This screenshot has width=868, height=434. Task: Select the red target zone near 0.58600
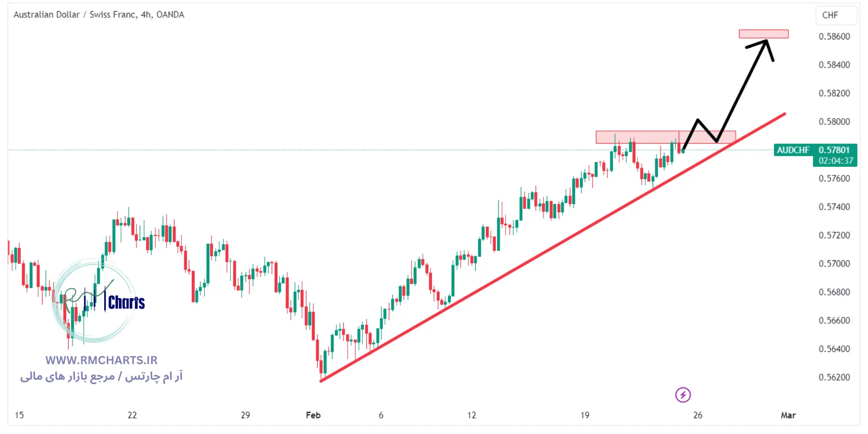[x=763, y=34]
